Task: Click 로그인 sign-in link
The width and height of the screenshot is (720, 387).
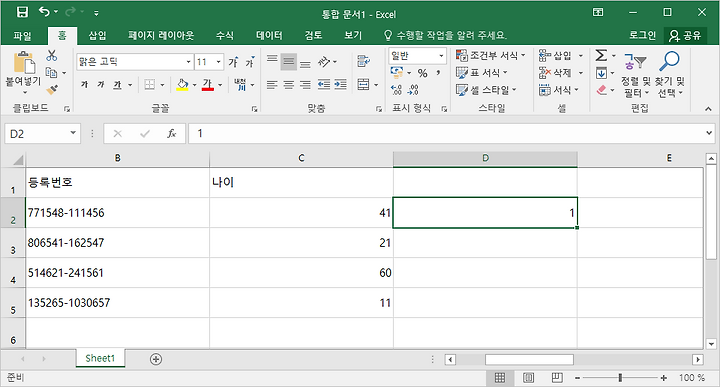Action: coord(642,35)
